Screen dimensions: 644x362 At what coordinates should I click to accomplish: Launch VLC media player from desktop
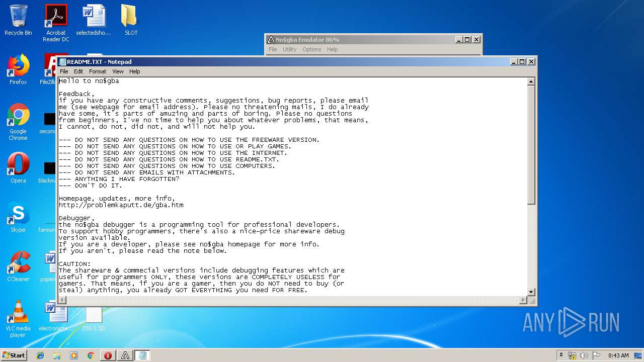(18, 319)
